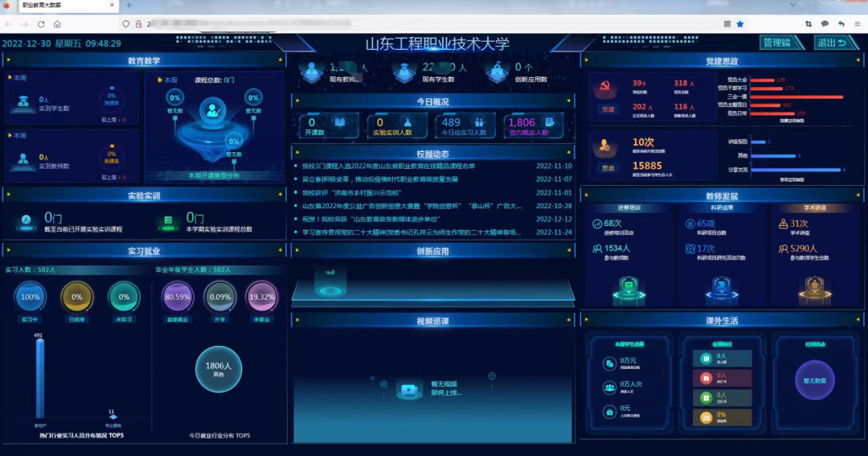The image size is (868, 456).
Task: Click the browser back arrow
Action: pyautogui.click(x=8, y=24)
